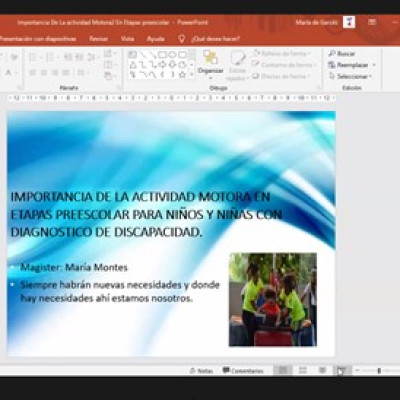
Task: Pick the star shape in the gallery
Action: (x=182, y=75)
